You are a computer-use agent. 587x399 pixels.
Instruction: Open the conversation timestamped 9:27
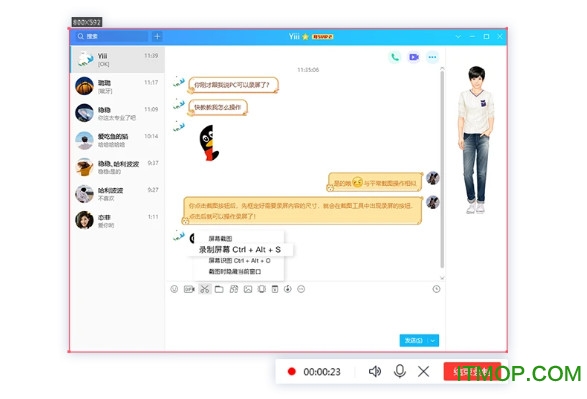[x=117, y=194]
